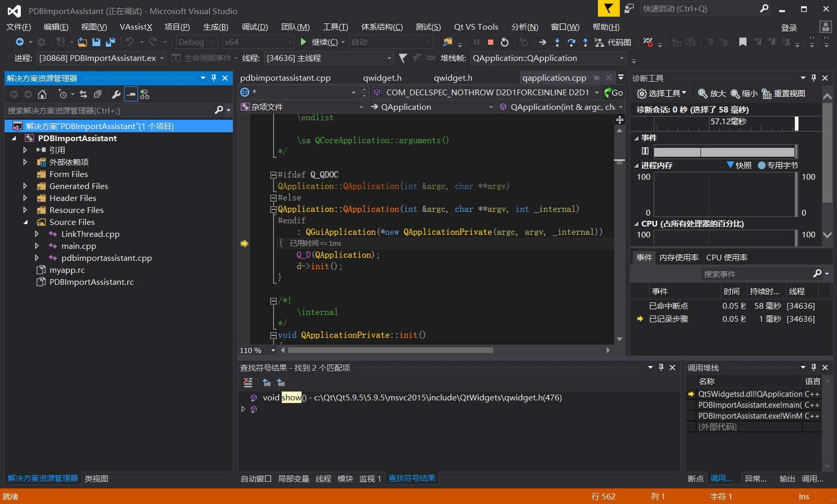Pin the Solution Explorer panel
Screen dimensions: 837x504
214,78
